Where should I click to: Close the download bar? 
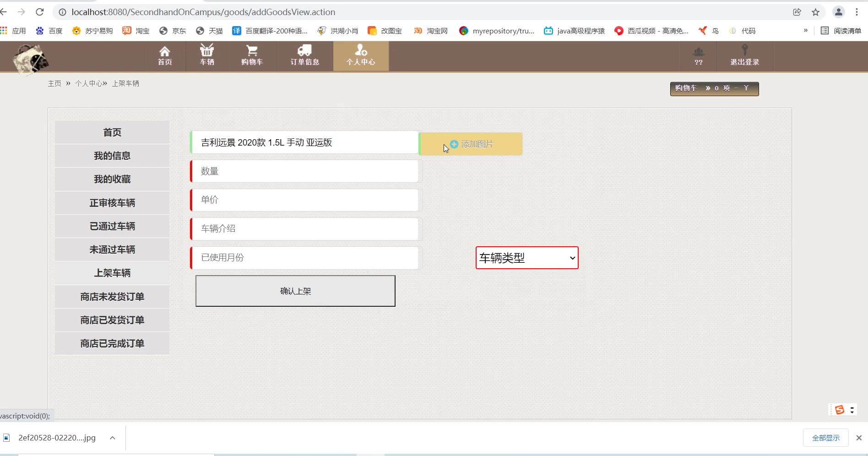(859, 438)
